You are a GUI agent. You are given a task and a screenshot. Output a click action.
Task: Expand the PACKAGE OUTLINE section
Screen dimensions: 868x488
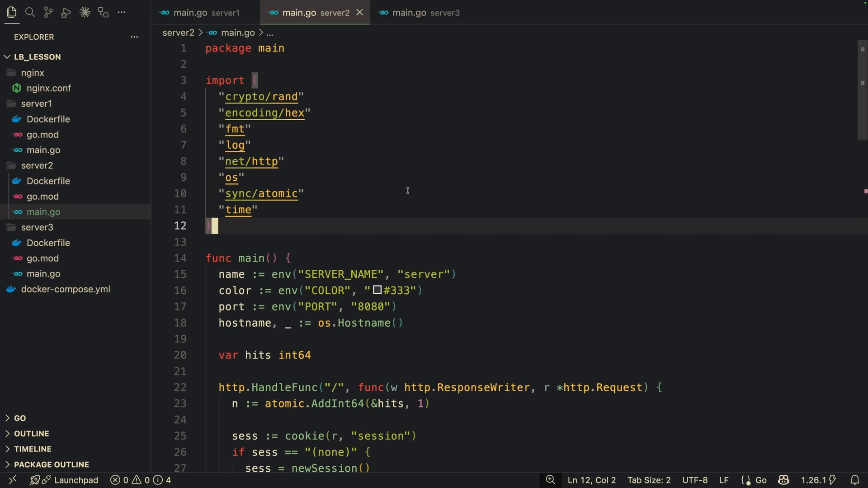[51, 465]
